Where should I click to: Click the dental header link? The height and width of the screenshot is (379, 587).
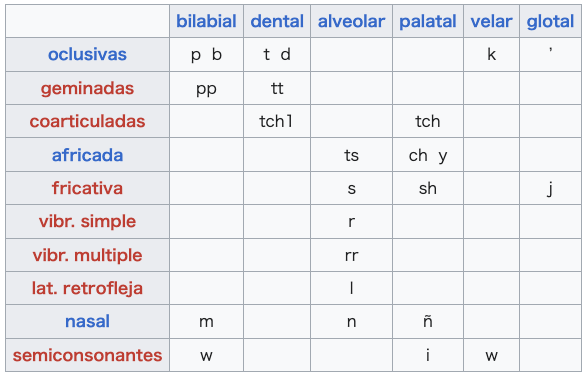(x=277, y=21)
